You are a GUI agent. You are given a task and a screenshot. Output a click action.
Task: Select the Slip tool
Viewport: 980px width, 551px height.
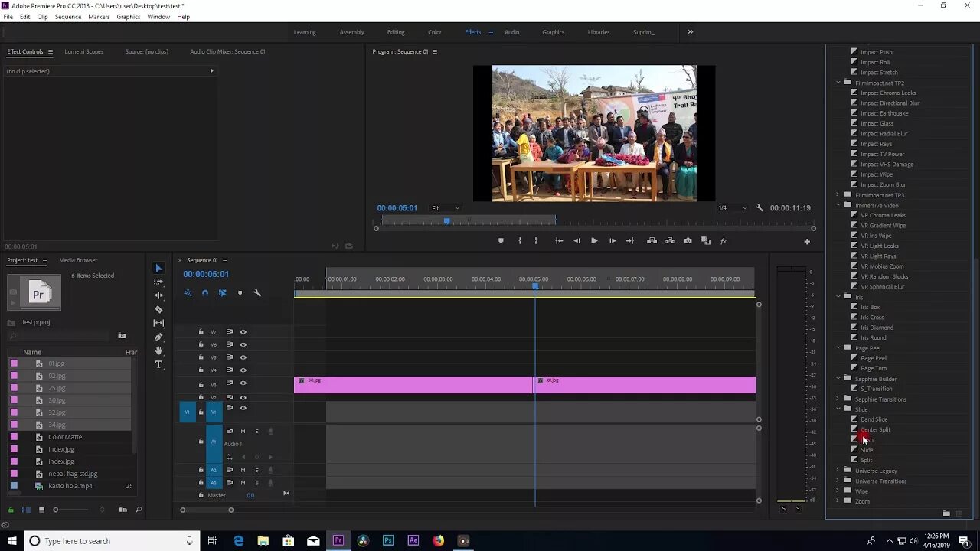(158, 323)
